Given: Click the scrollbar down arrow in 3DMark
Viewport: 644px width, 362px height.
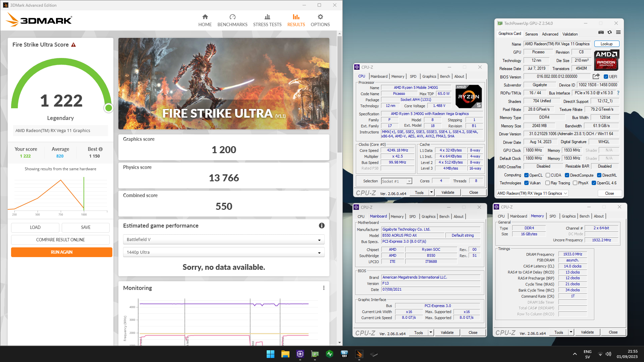Looking at the screenshot, I should tap(339, 343).
